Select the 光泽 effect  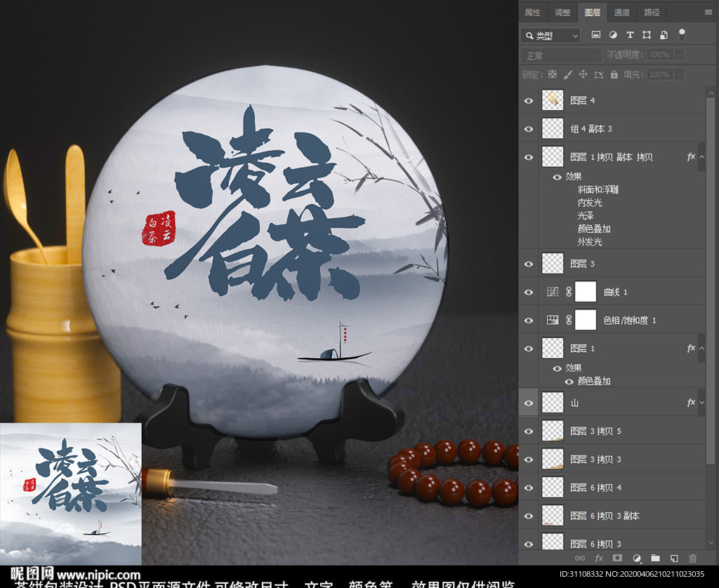point(586,215)
